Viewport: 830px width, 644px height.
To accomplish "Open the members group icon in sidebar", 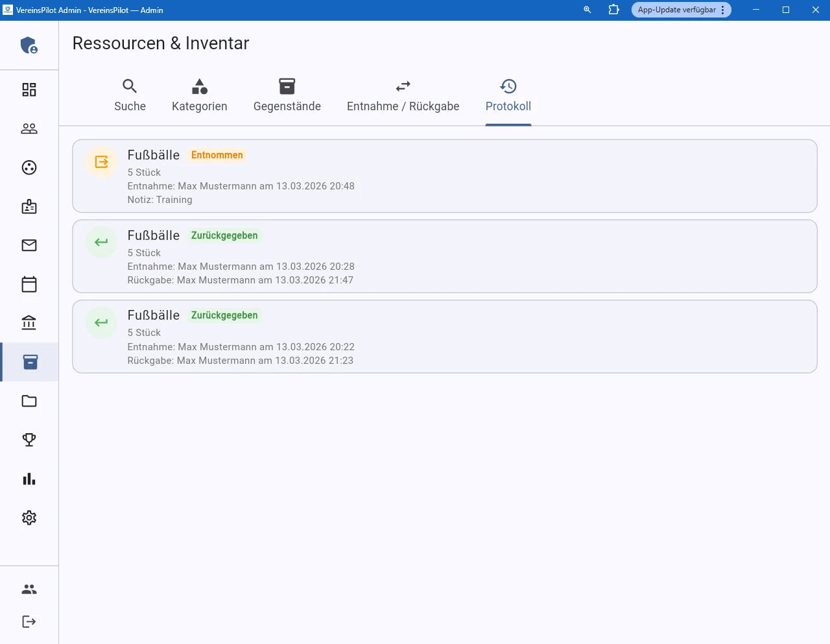I will tap(29, 128).
